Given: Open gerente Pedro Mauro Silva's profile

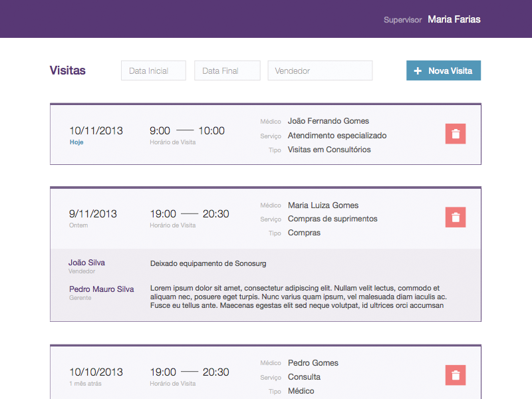Looking at the screenshot, I should [100, 289].
